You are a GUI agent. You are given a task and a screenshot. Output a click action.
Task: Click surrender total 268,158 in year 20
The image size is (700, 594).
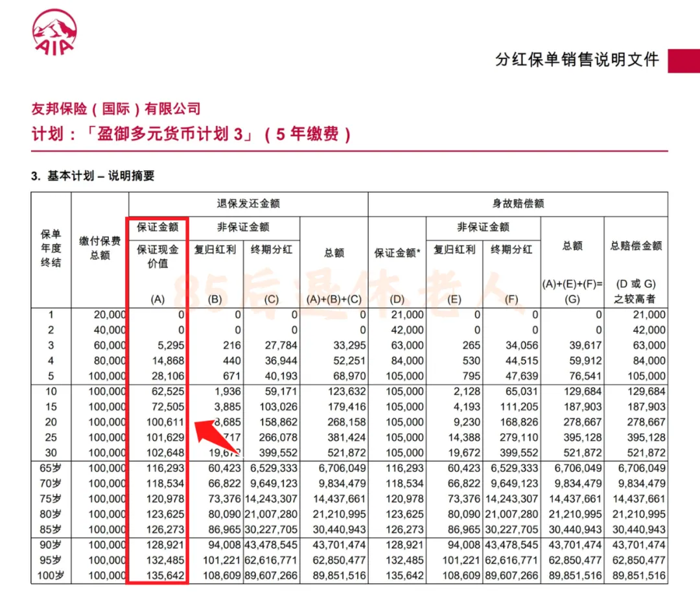click(x=346, y=422)
